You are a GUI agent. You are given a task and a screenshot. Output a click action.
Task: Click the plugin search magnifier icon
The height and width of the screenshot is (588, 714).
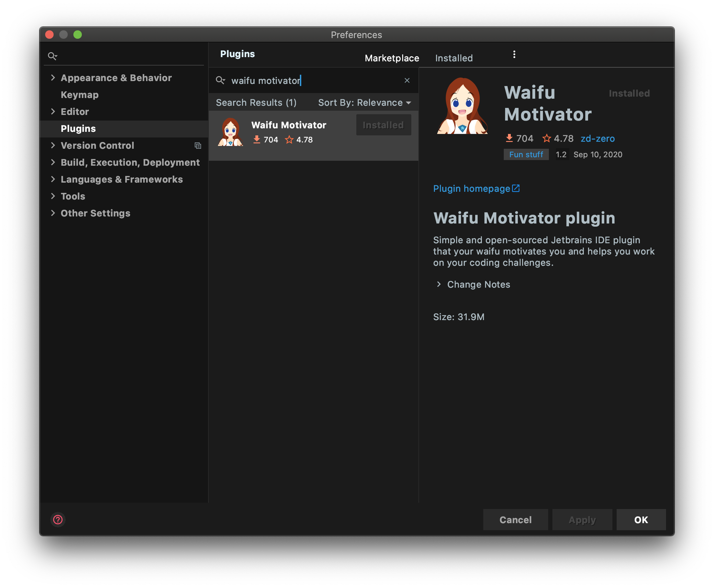tap(220, 80)
